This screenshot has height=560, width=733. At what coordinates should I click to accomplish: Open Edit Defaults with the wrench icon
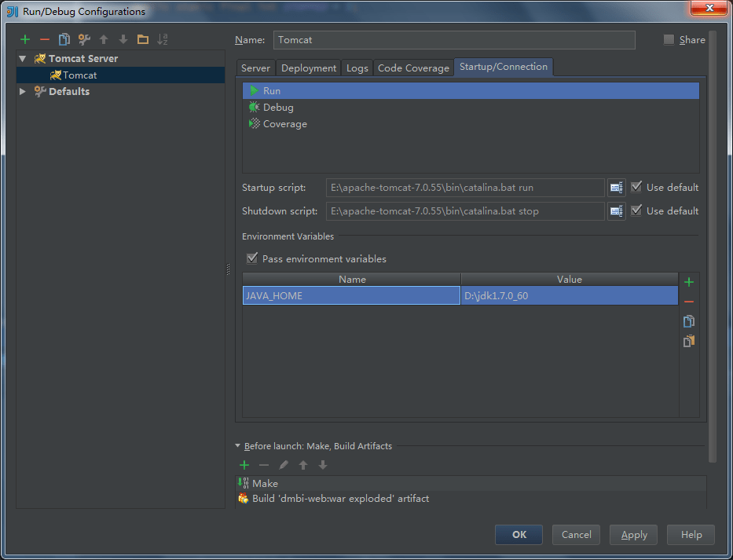coord(84,39)
